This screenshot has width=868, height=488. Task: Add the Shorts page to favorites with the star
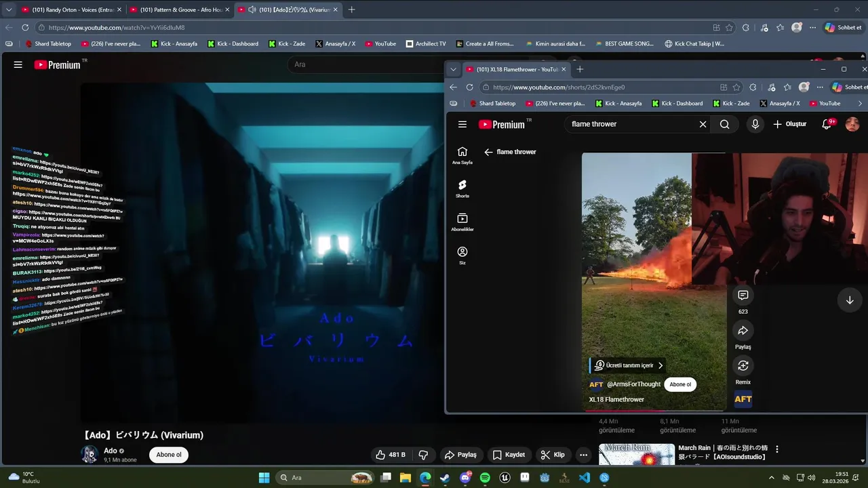(736, 87)
